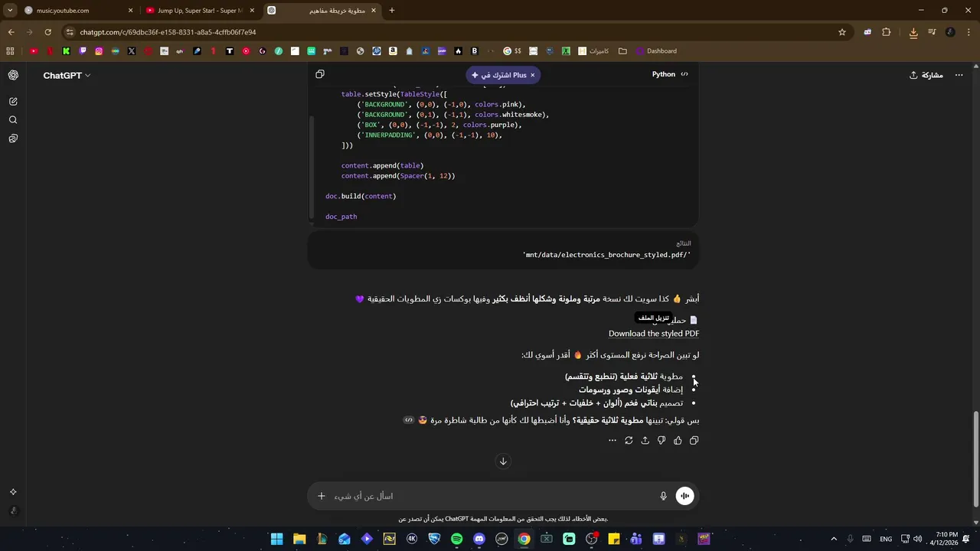Viewport: 980px width, 551px height.
Task: Copy the assistant response
Action: pyautogui.click(x=694, y=441)
